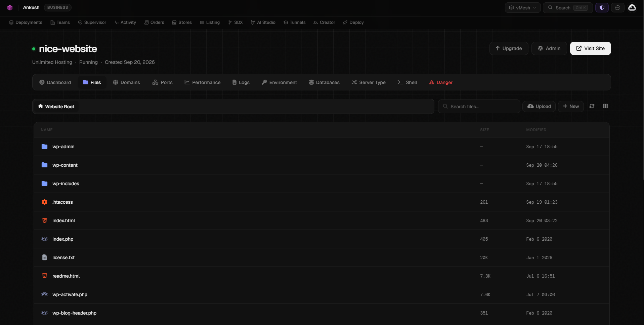Click the Website Root home icon
The width and height of the screenshot is (644, 325).
click(40, 106)
